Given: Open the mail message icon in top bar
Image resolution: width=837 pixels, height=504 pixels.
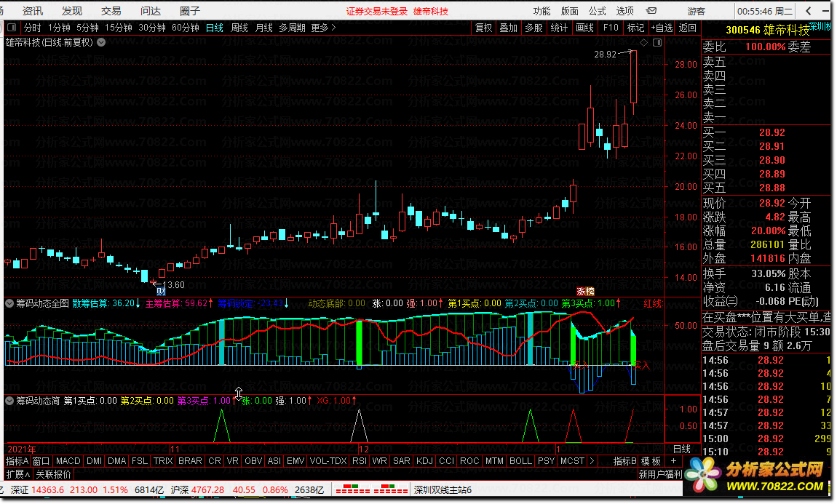Looking at the screenshot, I should 651,11.
